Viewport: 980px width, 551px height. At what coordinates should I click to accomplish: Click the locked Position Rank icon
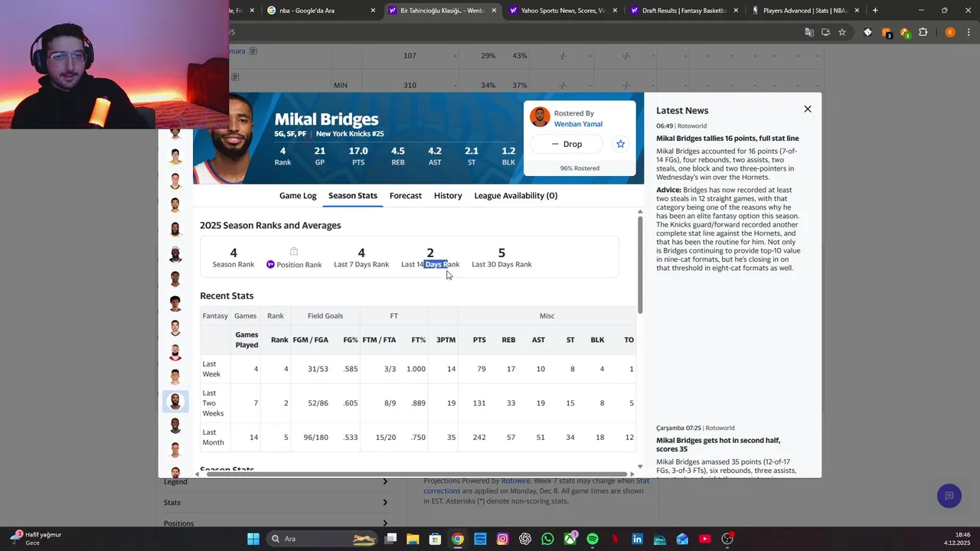(x=294, y=252)
